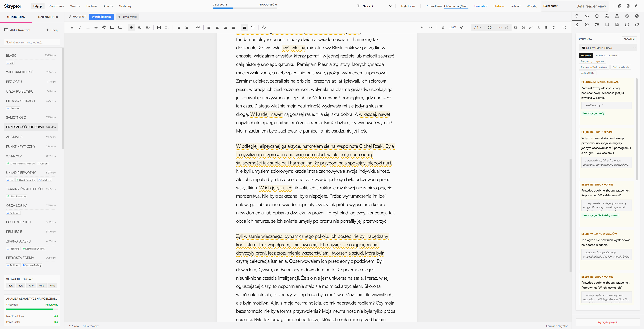This screenshot has height=329, width=644.
Task: Click the magic wand tool
Action: click(x=253, y=27)
